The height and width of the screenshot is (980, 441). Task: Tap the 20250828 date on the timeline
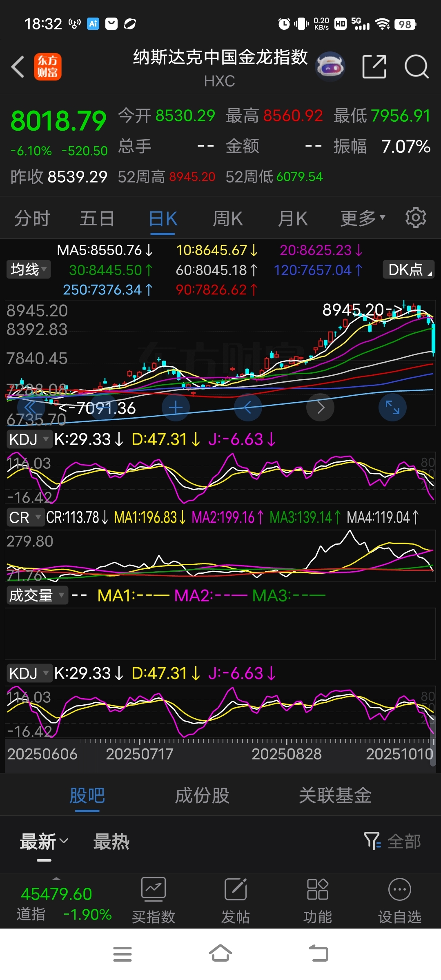tap(287, 754)
